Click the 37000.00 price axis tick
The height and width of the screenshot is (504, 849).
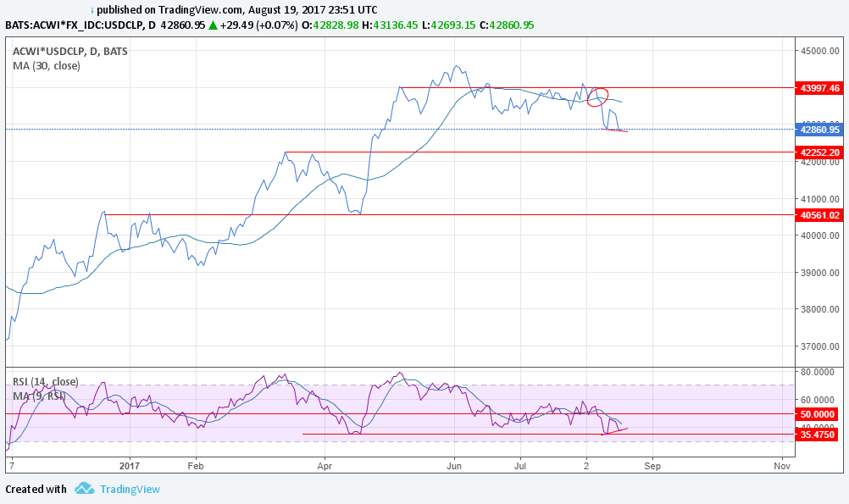819,346
